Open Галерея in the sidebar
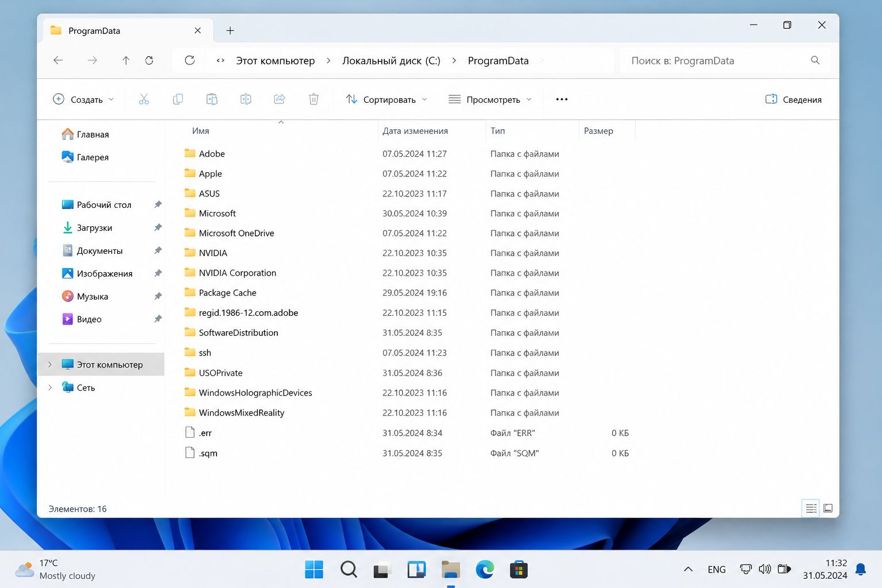 point(85,157)
